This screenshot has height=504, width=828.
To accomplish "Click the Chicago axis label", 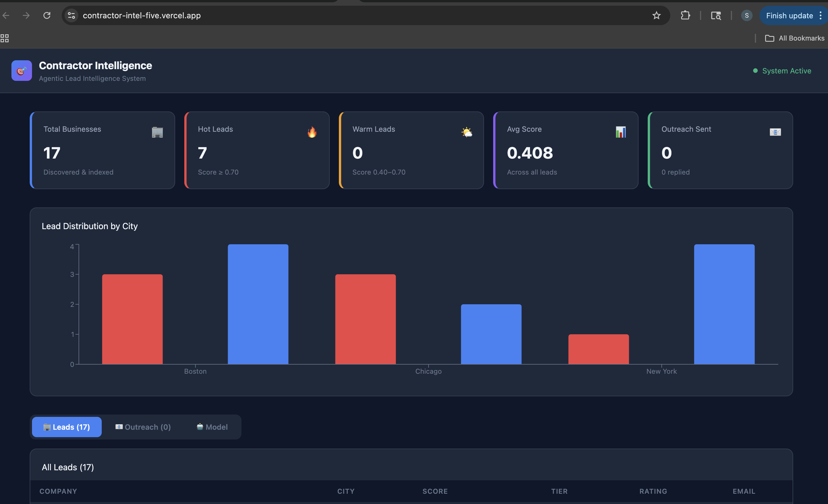I will pos(429,371).
